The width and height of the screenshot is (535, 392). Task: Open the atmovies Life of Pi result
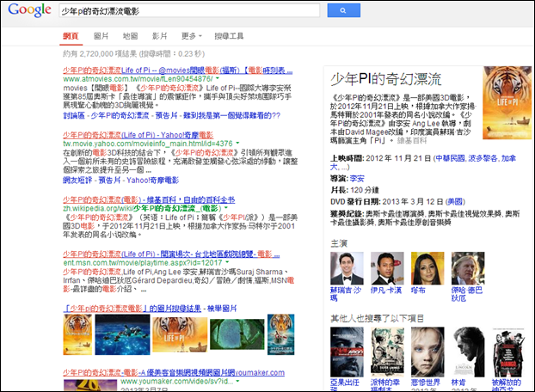[177, 70]
